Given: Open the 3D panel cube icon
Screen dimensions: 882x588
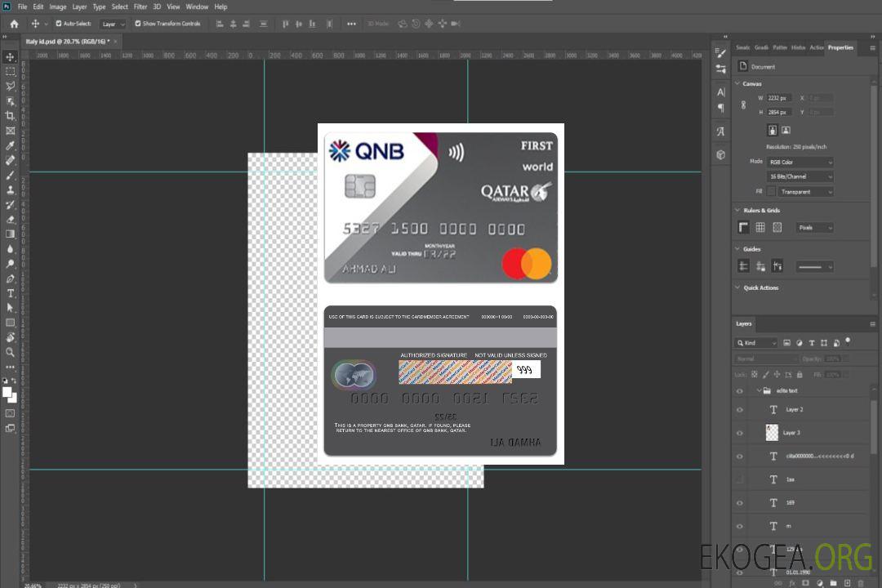Looking at the screenshot, I should pyautogui.click(x=720, y=154).
